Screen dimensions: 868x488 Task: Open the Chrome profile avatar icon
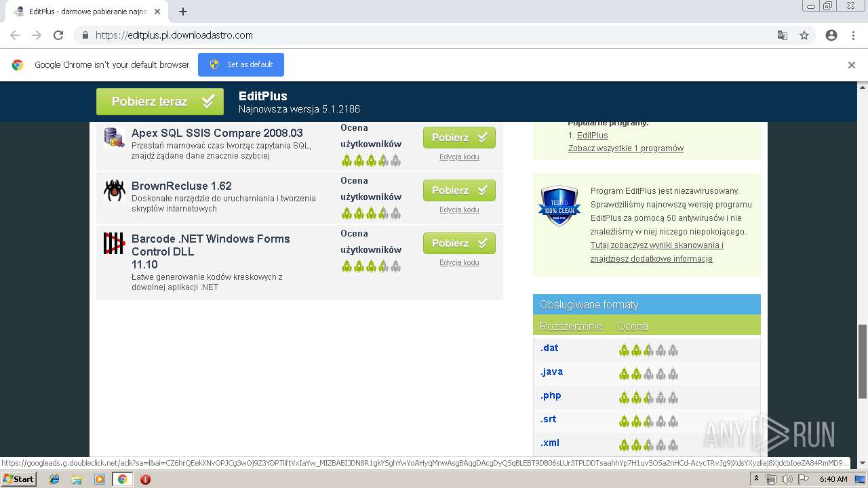coord(831,35)
